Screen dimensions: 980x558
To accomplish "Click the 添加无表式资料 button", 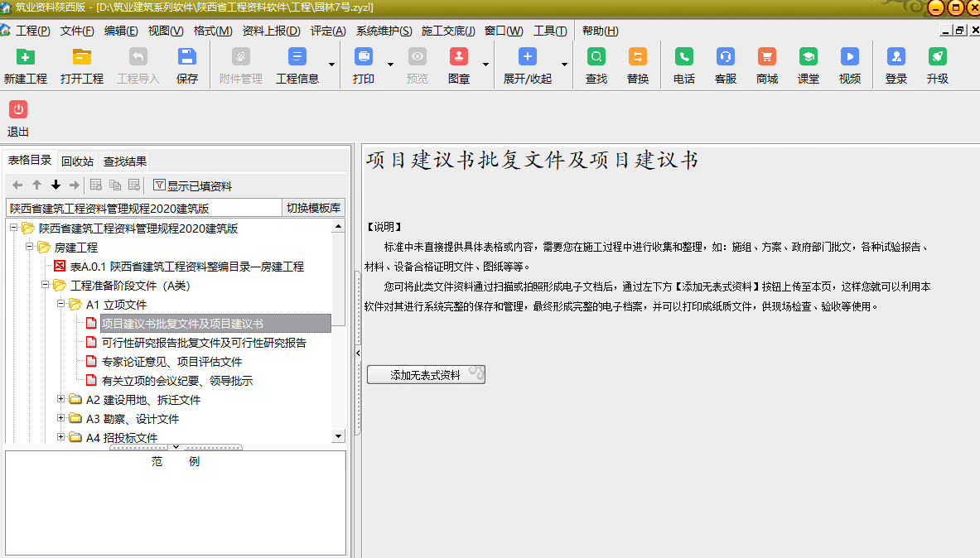I will pos(426,375).
